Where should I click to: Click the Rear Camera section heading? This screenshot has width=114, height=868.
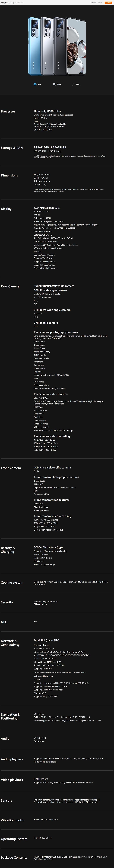(x=10, y=286)
